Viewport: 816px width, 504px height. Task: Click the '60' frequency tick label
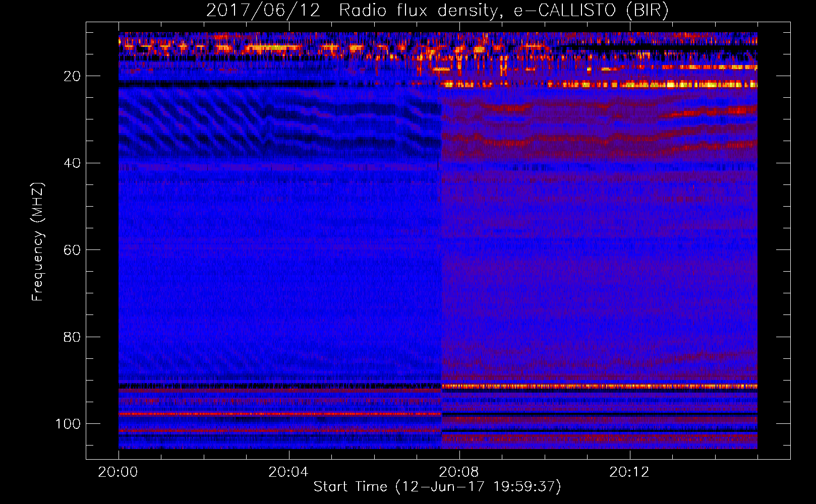click(72, 250)
